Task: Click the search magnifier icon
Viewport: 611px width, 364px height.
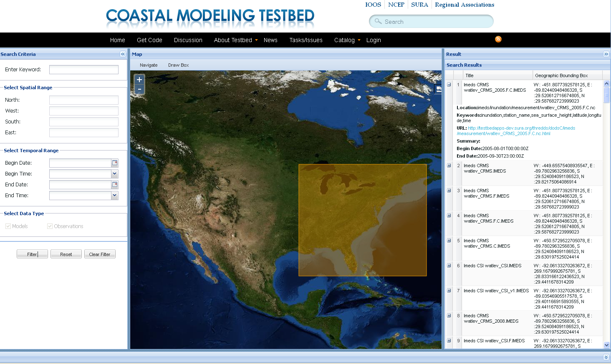Action: pos(378,21)
